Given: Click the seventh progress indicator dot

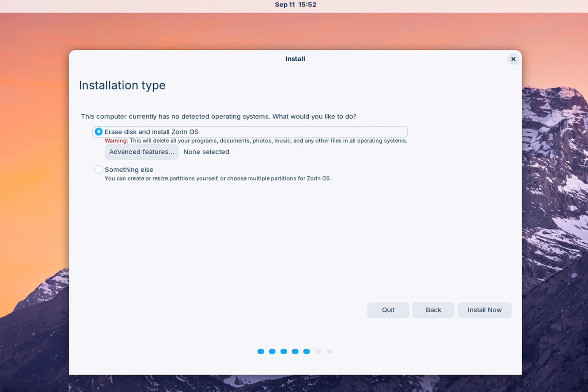Looking at the screenshot, I should 330,351.
